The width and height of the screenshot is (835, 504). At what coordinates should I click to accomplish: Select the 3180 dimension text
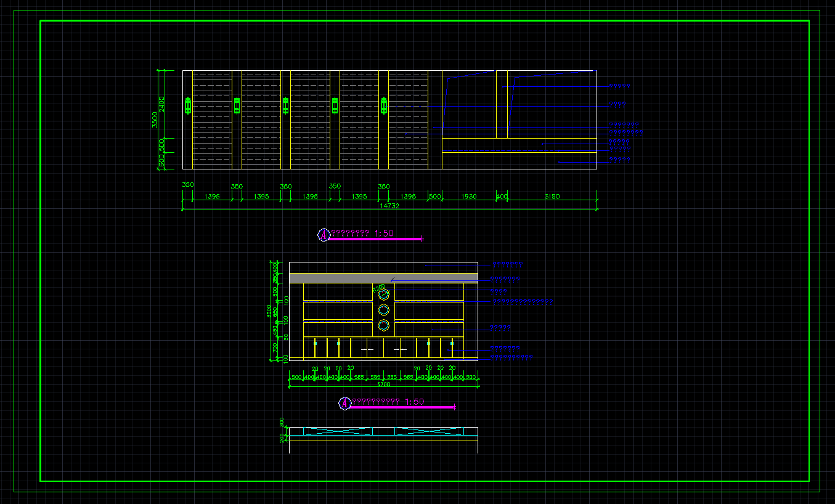pos(552,197)
